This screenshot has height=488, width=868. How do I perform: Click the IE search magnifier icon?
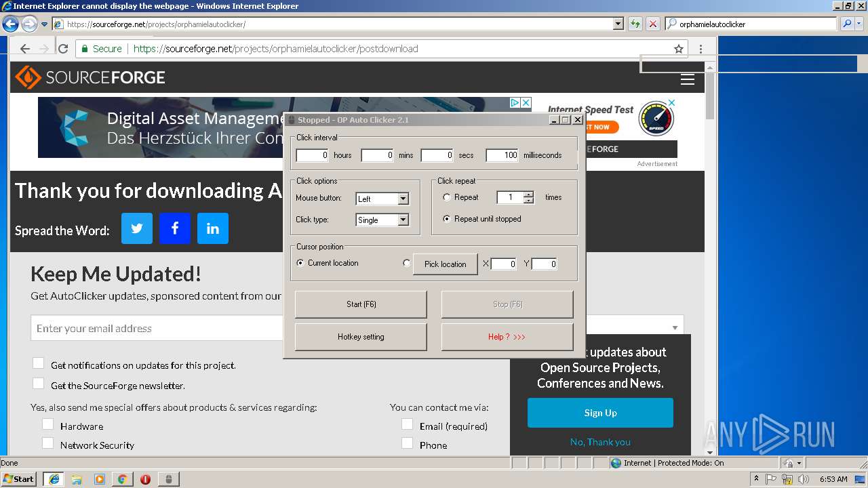pos(847,24)
